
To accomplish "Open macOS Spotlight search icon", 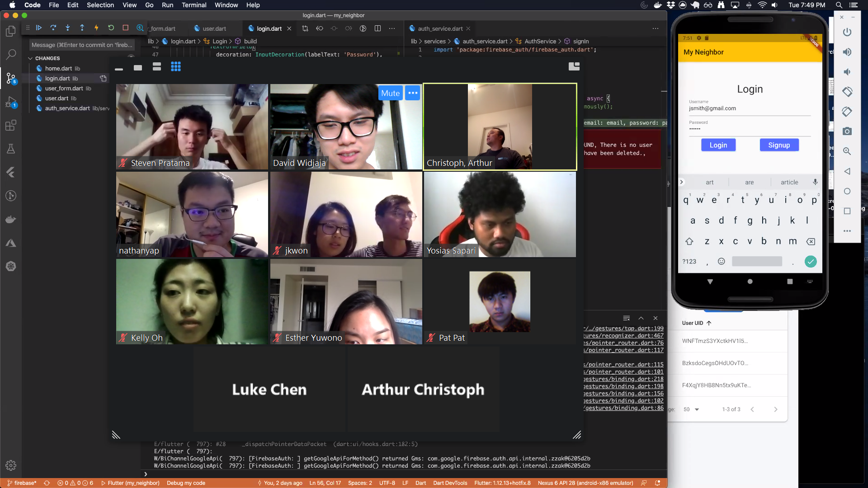I will [x=839, y=5].
